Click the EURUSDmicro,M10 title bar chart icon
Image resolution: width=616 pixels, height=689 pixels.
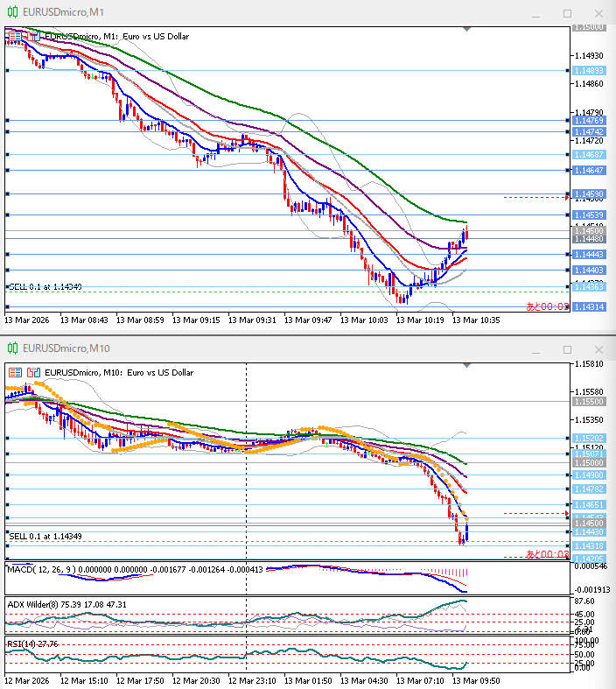(11, 349)
